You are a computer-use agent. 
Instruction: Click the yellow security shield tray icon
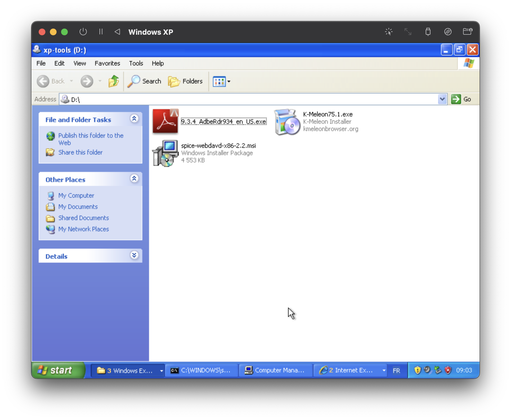click(x=417, y=370)
